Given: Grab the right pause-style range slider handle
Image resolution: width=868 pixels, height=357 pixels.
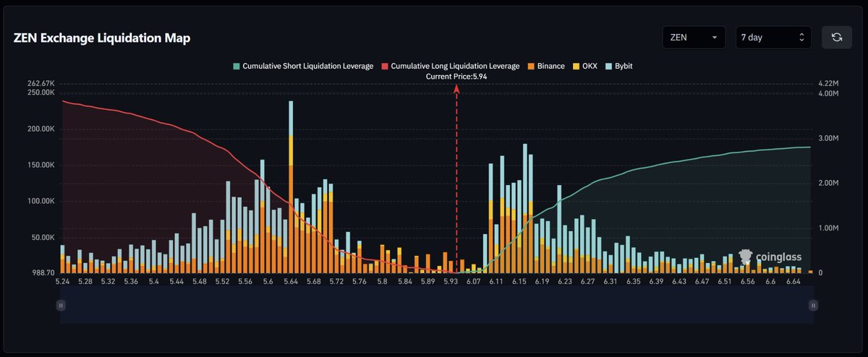Looking at the screenshot, I should 814,306.
